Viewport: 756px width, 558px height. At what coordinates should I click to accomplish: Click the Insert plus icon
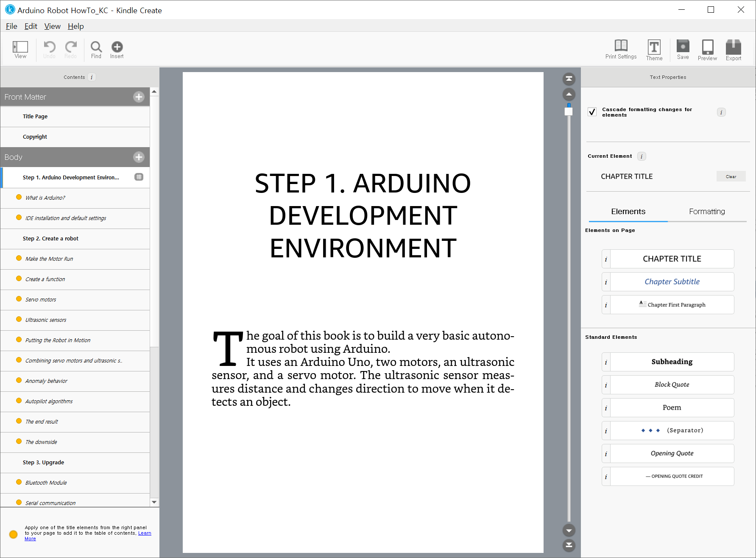pyautogui.click(x=117, y=47)
